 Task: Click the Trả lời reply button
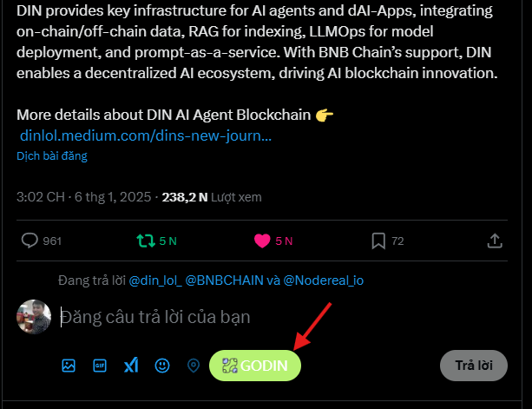473,366
